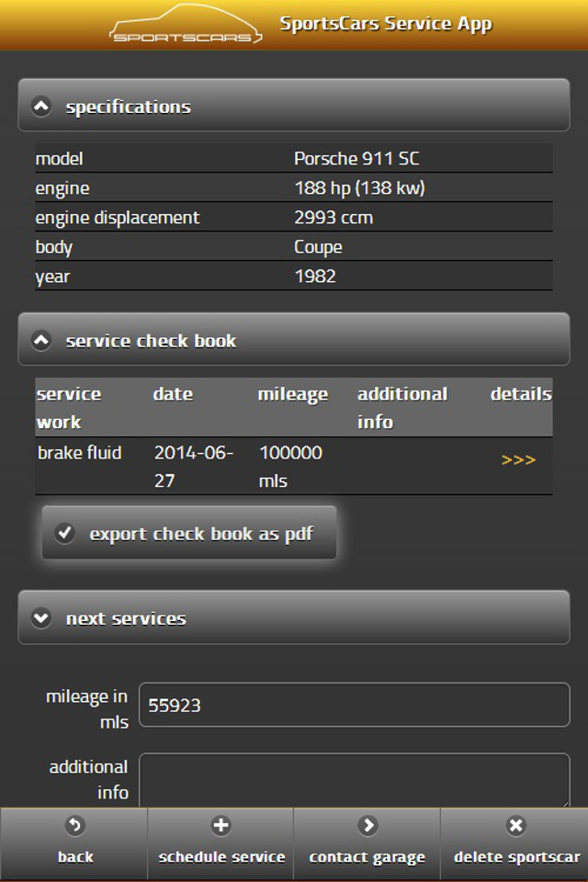Select the 'Coupe' body value

318,247
